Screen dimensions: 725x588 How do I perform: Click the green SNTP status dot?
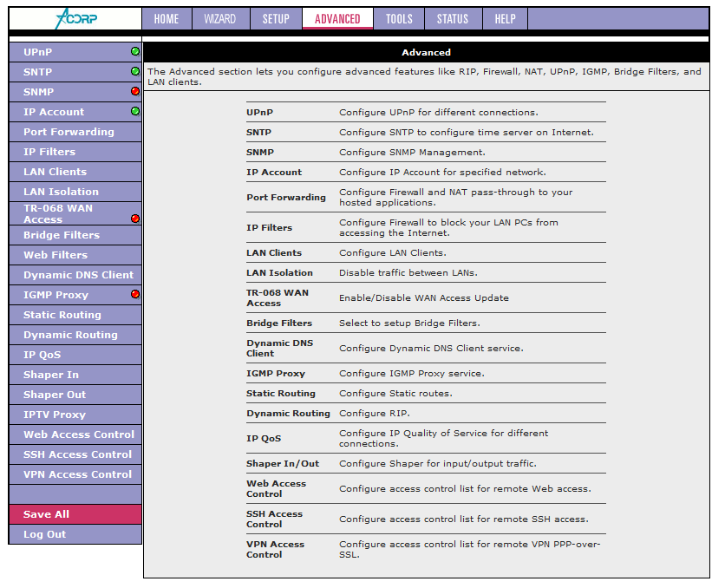135,72
